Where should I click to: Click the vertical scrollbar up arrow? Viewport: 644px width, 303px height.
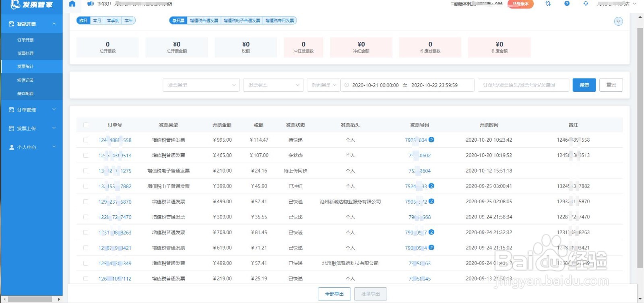point(640,16)
